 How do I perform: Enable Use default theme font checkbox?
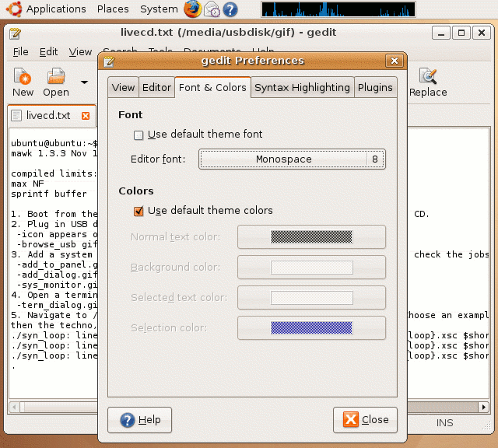(x=139, y=135)
